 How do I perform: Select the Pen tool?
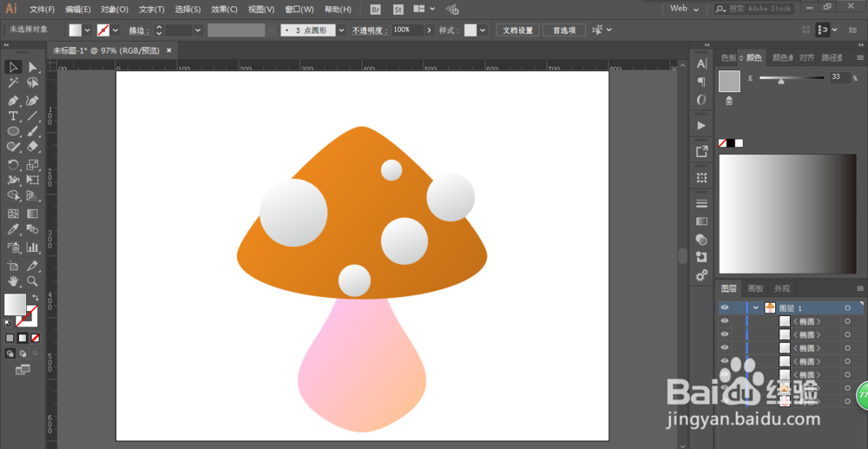pyautogui.click(x=13, y=101)
